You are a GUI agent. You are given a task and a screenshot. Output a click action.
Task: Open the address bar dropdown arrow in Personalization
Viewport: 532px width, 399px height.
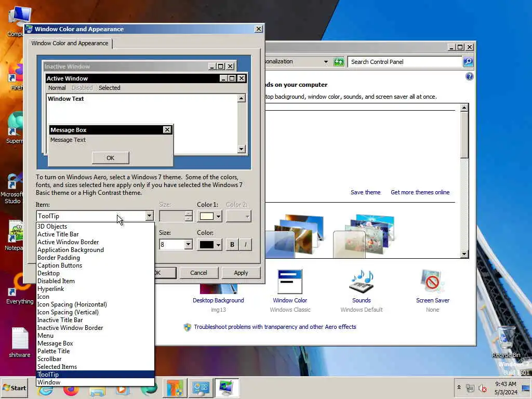click(326, 62)
